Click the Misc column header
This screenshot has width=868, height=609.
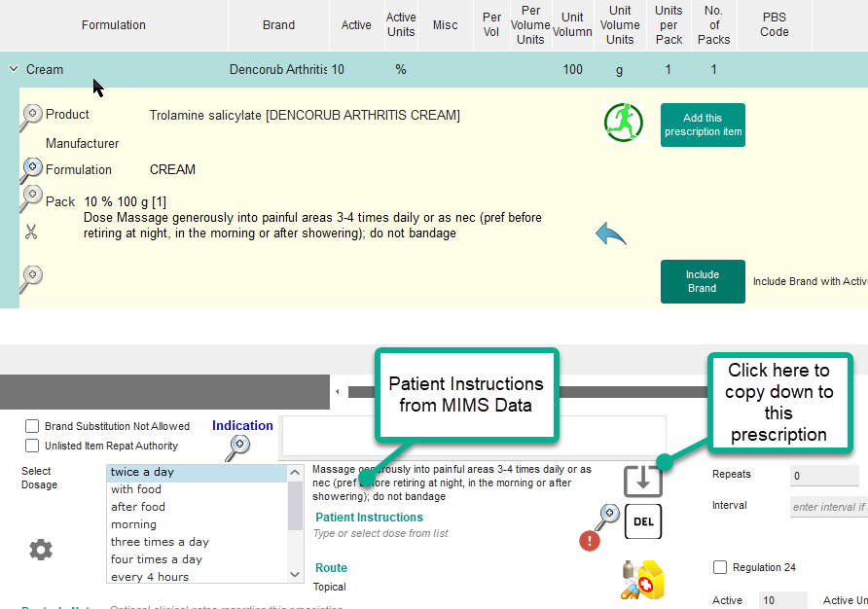445,25
